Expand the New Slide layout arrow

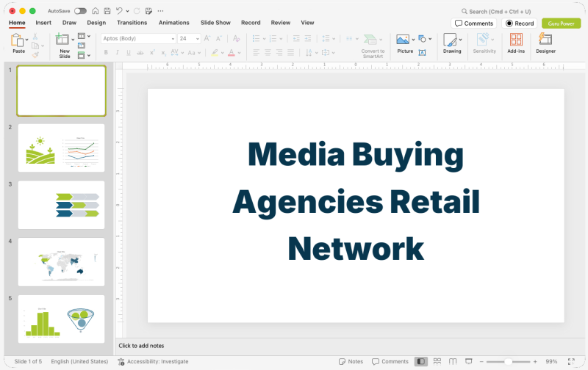(73, 40)
